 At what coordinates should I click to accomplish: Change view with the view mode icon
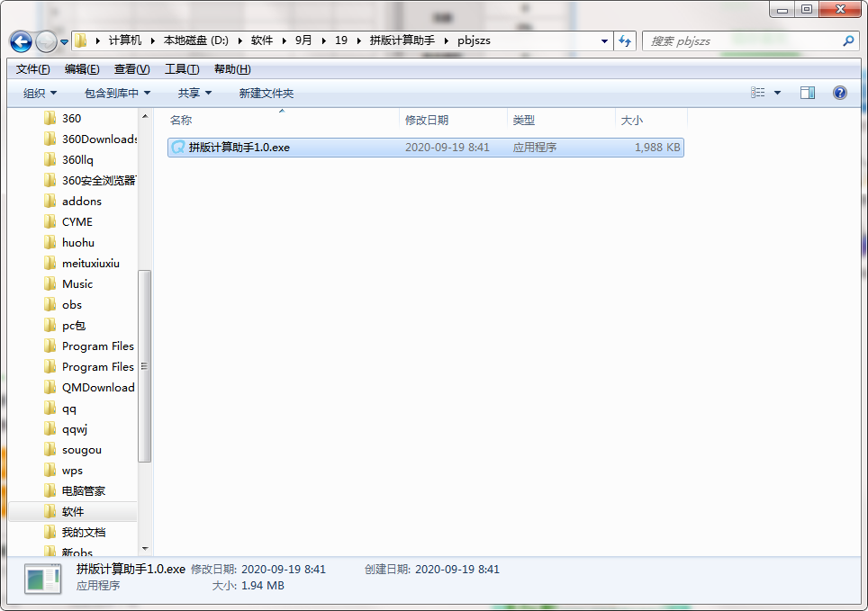point(758,93)
